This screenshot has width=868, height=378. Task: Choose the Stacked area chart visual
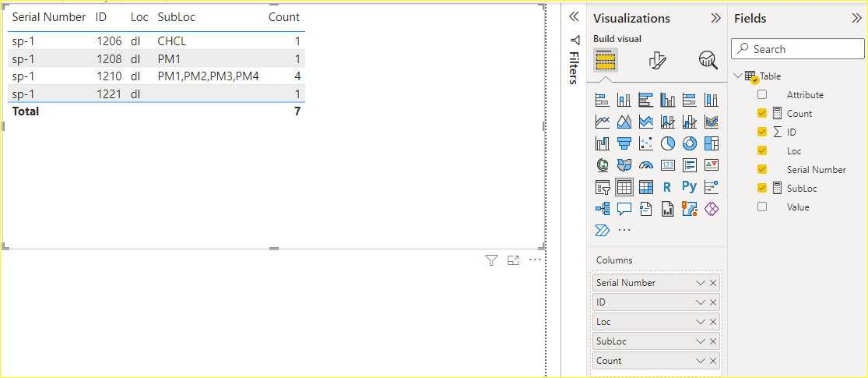pyautogui.click(x=645, y=122)
